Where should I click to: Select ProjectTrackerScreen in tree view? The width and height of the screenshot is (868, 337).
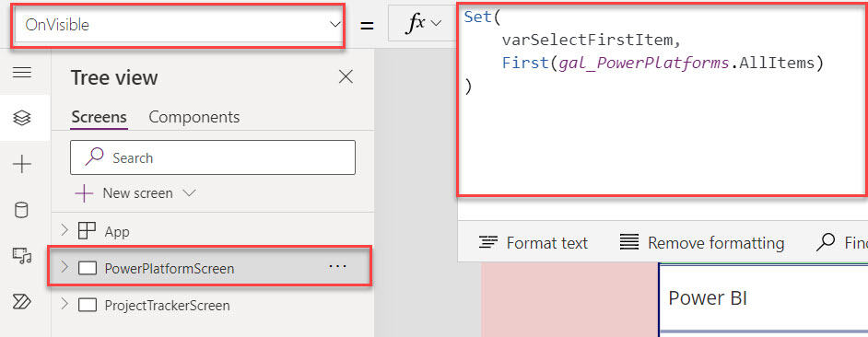167,306
